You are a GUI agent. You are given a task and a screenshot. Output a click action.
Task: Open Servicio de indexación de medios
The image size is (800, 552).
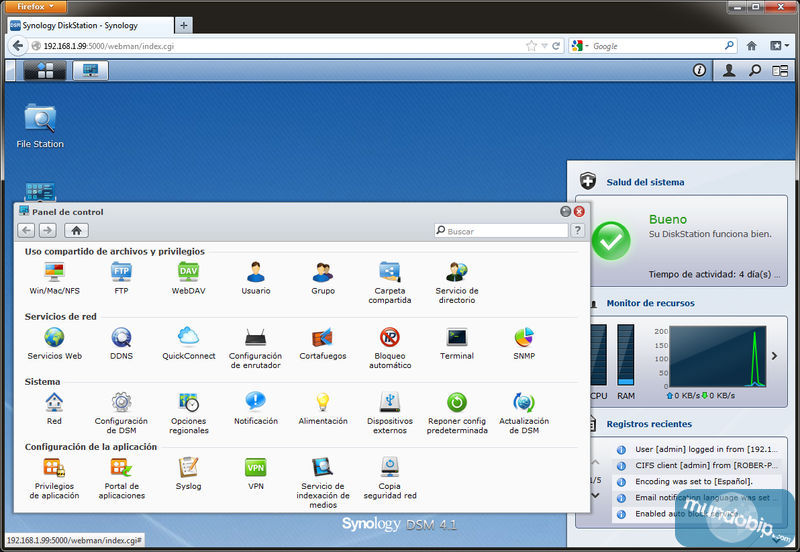323,483
